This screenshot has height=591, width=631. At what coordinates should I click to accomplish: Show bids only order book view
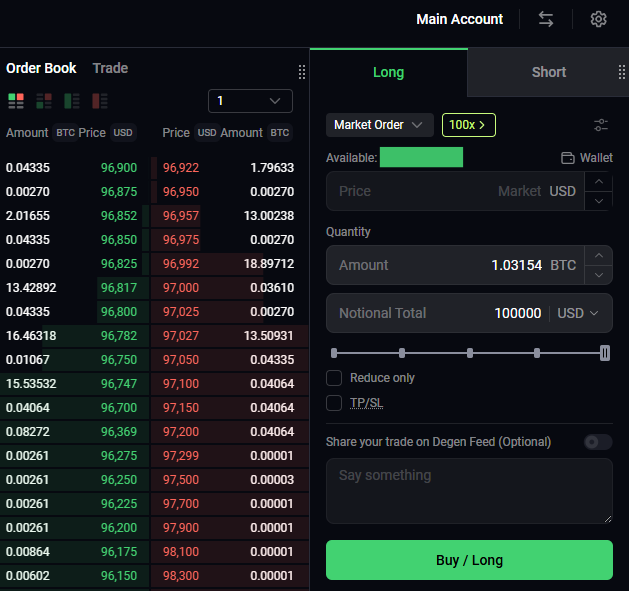[72, 101]
